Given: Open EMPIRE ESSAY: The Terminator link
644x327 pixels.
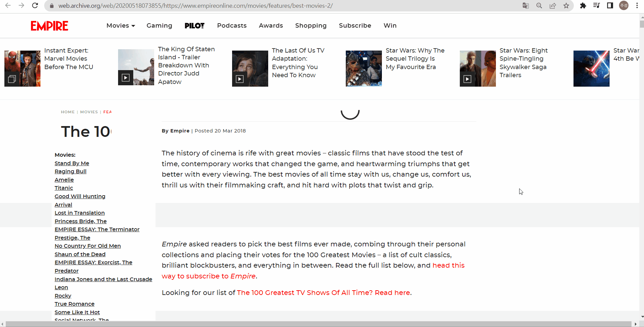Looking at the screenshot, I should 97,229.
